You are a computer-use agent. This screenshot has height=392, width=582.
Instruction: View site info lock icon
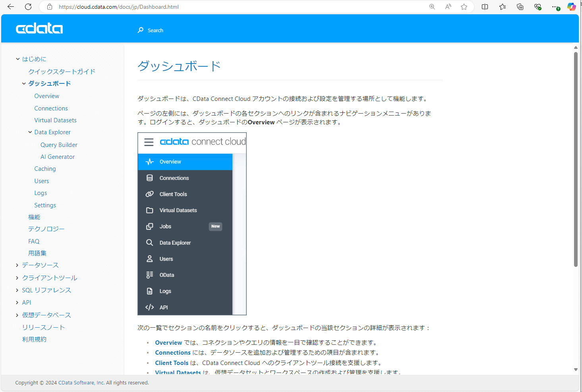click(x=50, y=7)
